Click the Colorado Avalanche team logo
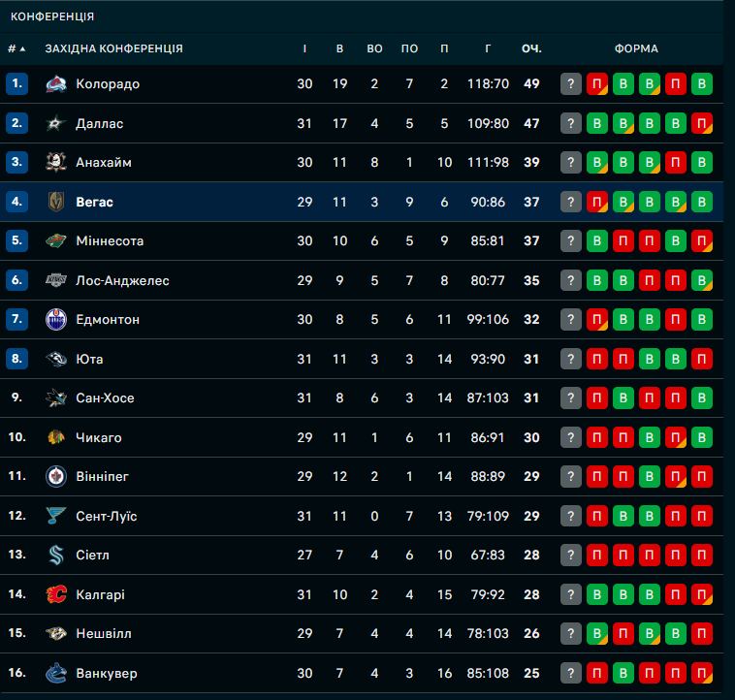Screen dimensions: 735x700 (x=56, y=84)
